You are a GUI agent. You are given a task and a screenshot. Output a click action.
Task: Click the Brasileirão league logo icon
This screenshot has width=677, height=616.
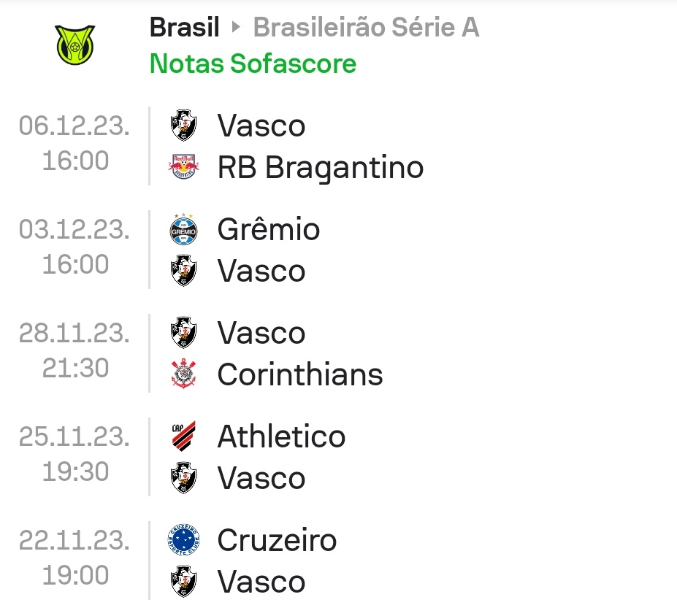(74, 44)
